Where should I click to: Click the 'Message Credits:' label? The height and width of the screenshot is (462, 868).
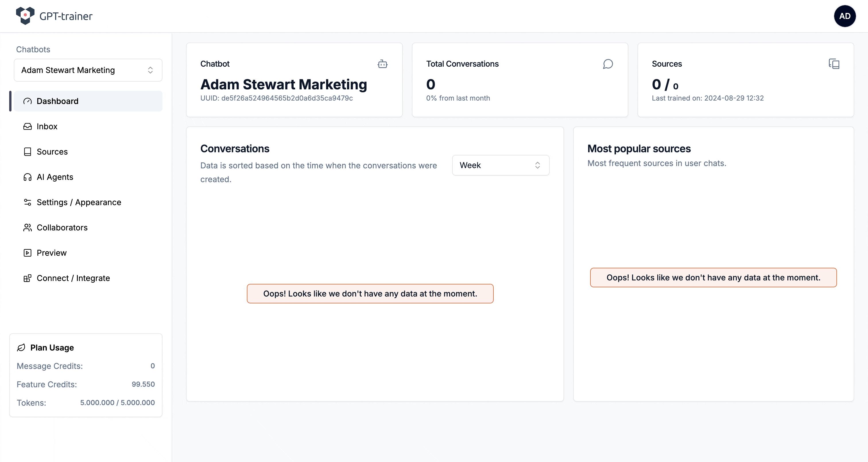pyautogui.click(x=50, y=366)
